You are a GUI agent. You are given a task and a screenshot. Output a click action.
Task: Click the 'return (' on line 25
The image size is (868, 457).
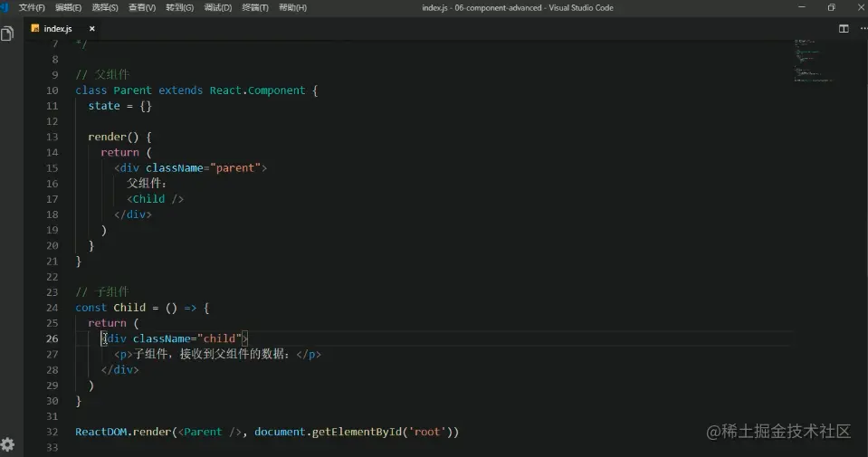click(113, 323)
